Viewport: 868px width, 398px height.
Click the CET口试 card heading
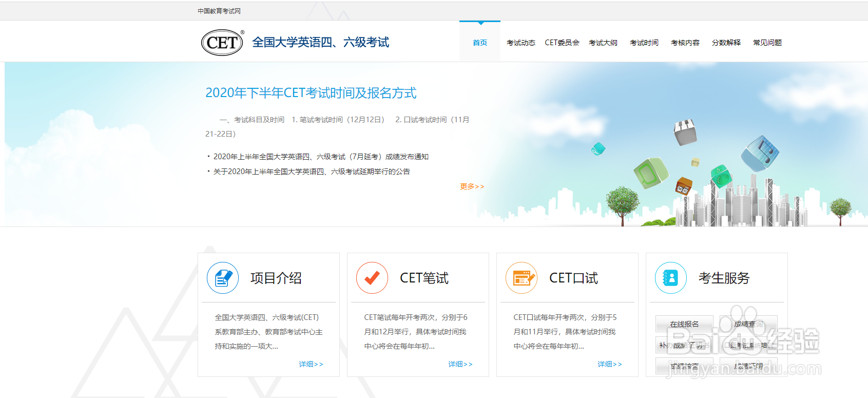point(573,278)
